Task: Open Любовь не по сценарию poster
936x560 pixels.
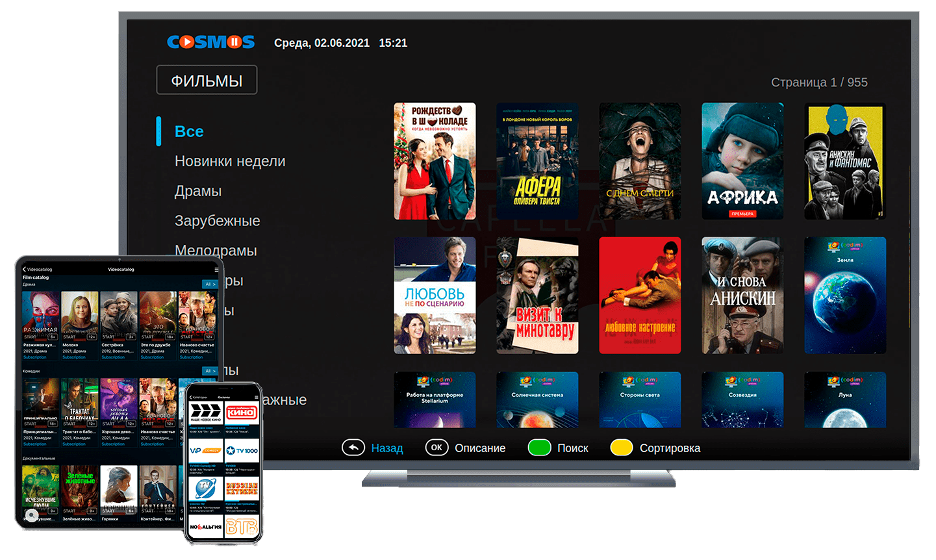Action: coord(435,296)
